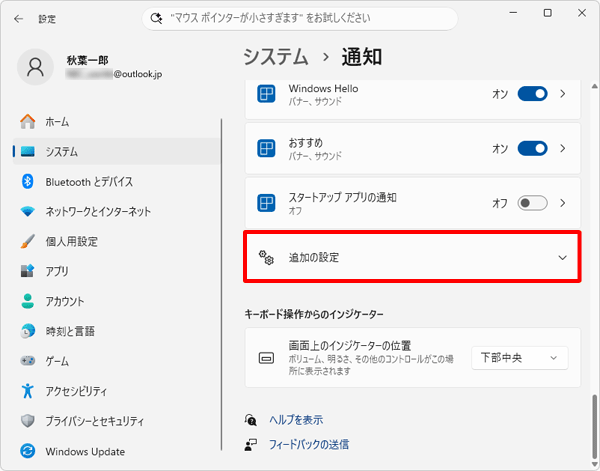Open 時刻と言語 settings
This screenshot has width=600, height=471.
pyautogui.click(x=116, y=331)
